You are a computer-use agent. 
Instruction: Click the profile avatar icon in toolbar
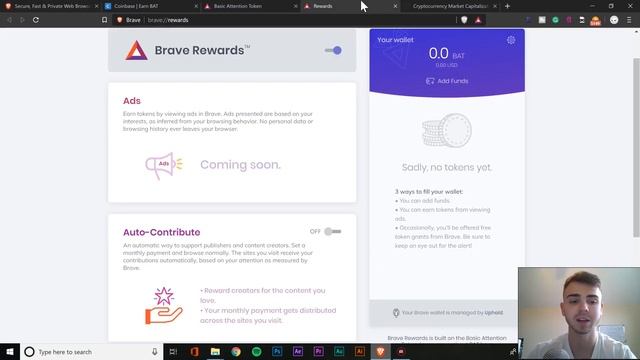(x=614, y=20)
